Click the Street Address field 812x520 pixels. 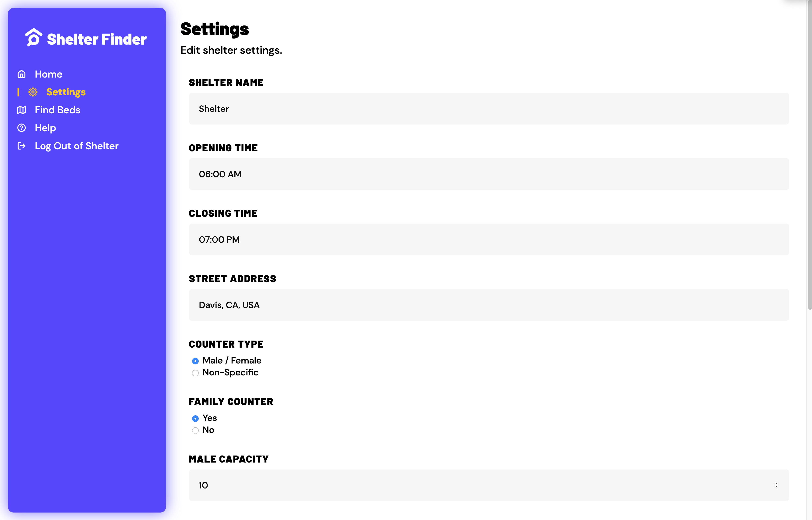[x=489, y=305]
